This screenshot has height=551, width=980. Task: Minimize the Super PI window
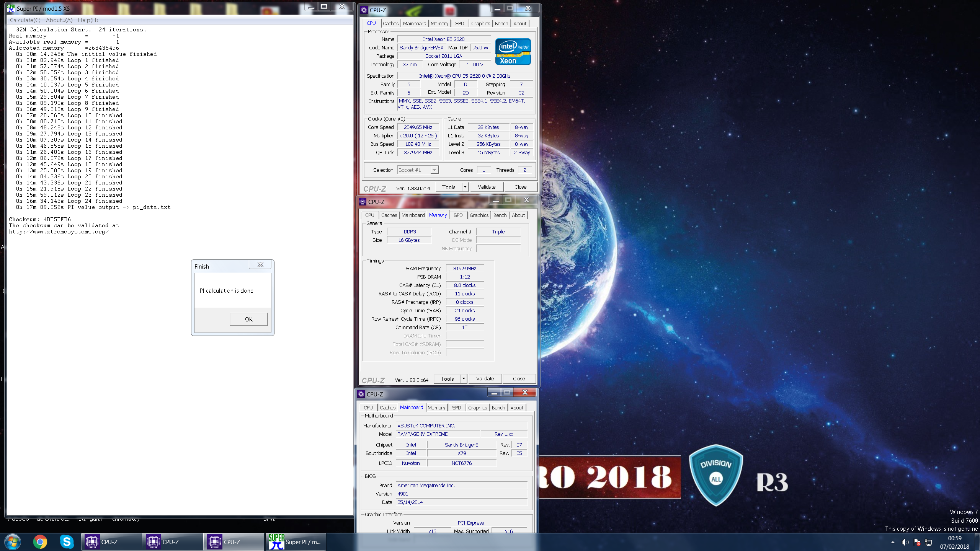[x=311, y=7]
